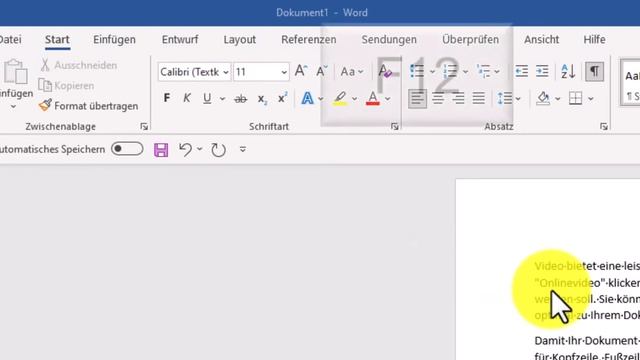Expand highlight color dropdown arrow
This screenshot has height=360, width=640.
coord(354,99)
